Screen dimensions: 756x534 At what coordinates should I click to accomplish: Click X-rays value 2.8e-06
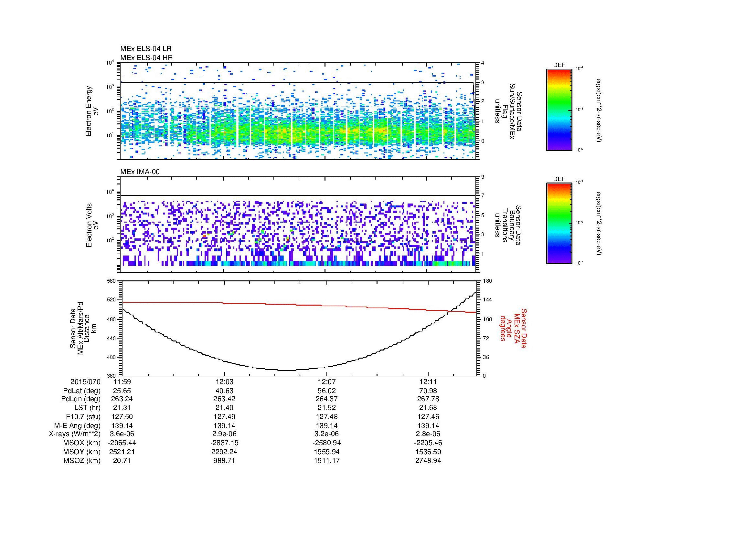point(428,434)
